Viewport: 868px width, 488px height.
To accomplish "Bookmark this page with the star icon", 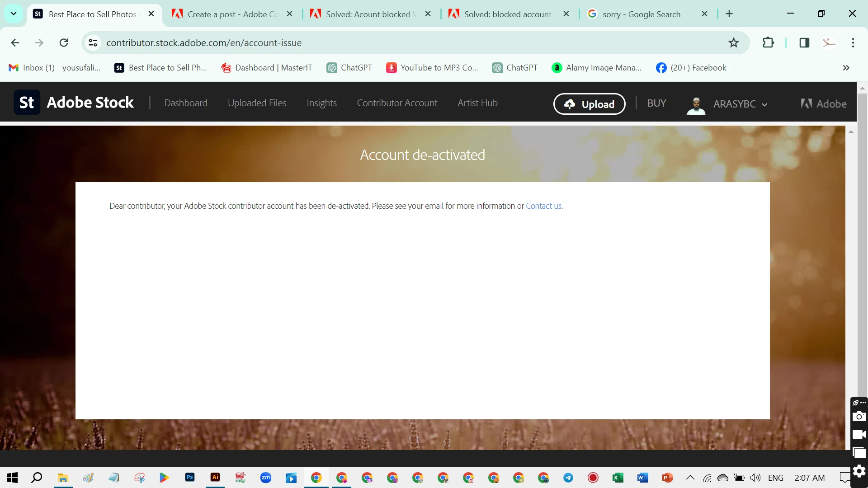I will [733, 43].
